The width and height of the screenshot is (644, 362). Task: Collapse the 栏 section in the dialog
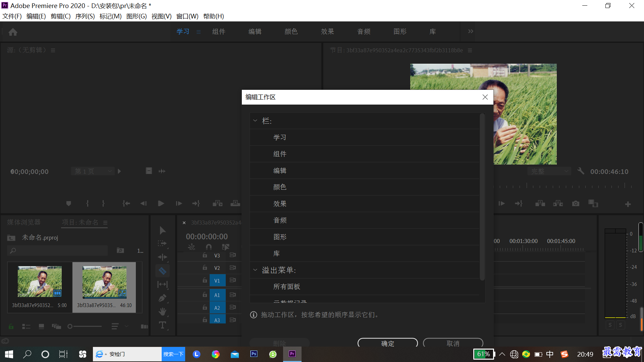[255, 121]
